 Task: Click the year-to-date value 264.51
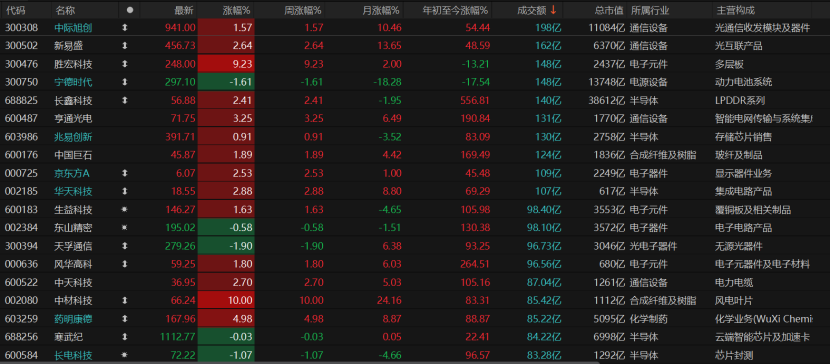[x=475, y=265]
